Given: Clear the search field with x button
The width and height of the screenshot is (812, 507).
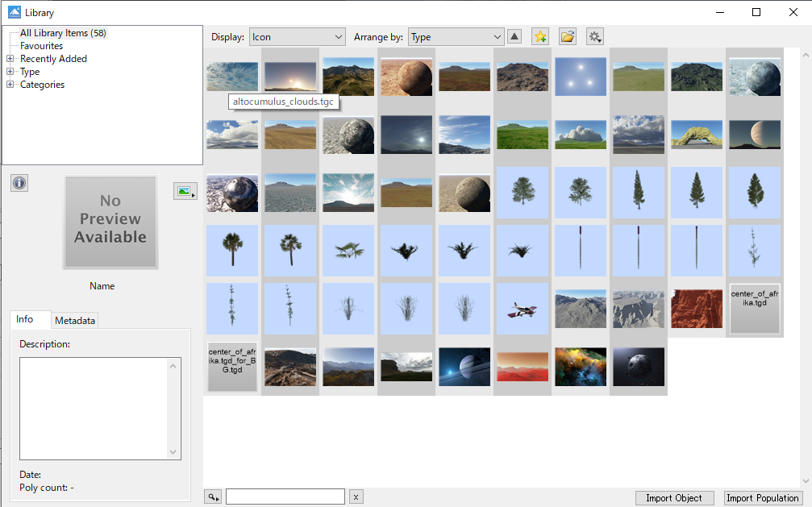Looking at the screenshot, I should [356, 497].
